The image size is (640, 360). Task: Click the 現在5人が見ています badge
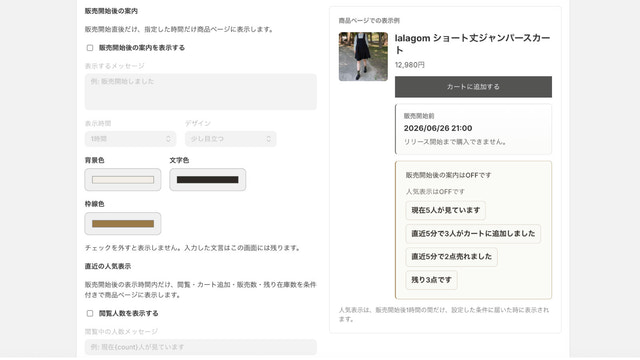click(445, 210)
